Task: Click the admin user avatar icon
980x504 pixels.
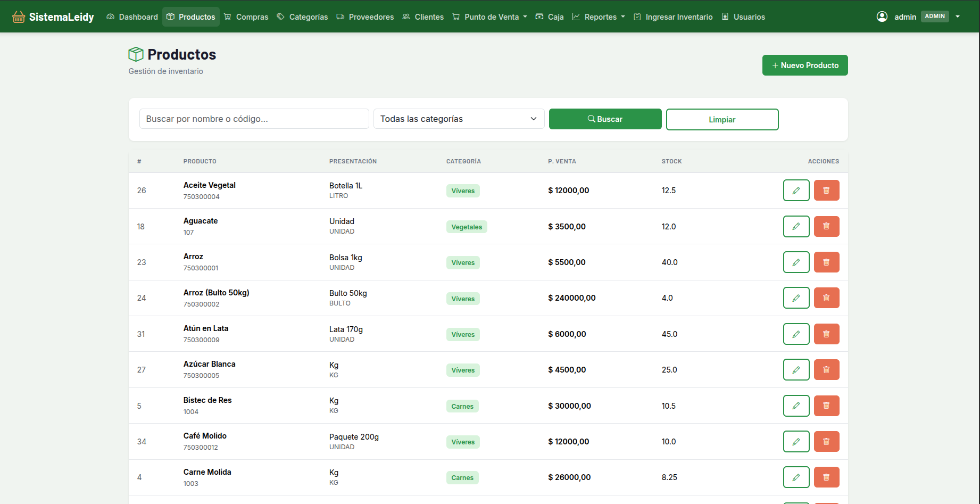Action: (x=882, y=16)
